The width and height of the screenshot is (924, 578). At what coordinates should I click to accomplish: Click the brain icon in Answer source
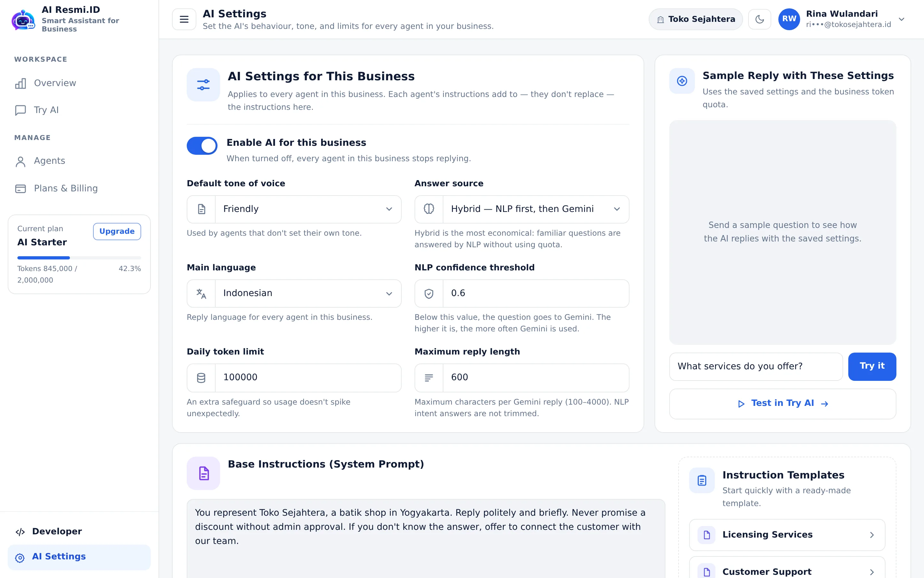(x=429, y=209)
